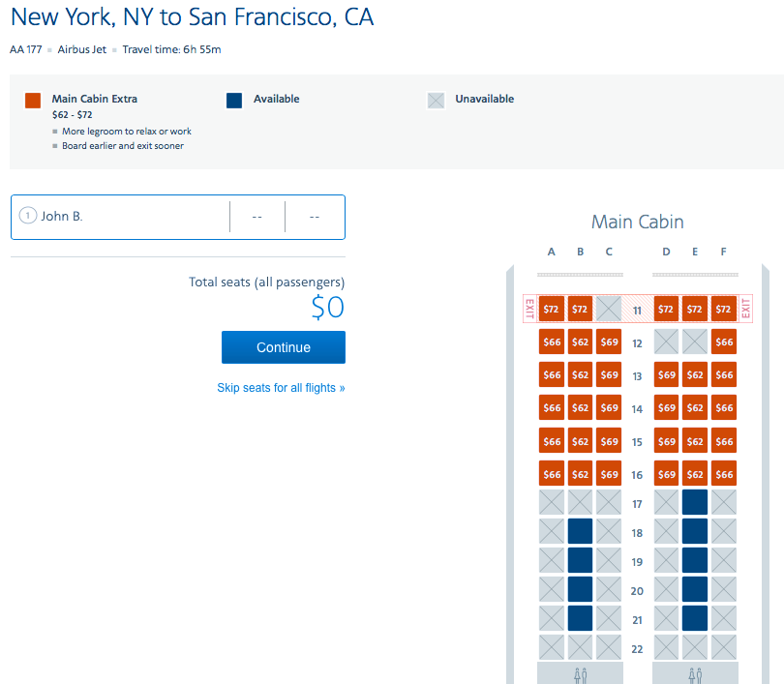
Task: Select seat 13C priced $69
Action: [608, 374]
